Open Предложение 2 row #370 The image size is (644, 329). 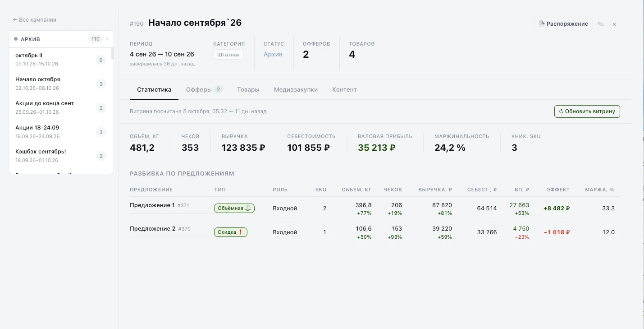(160, 229)
